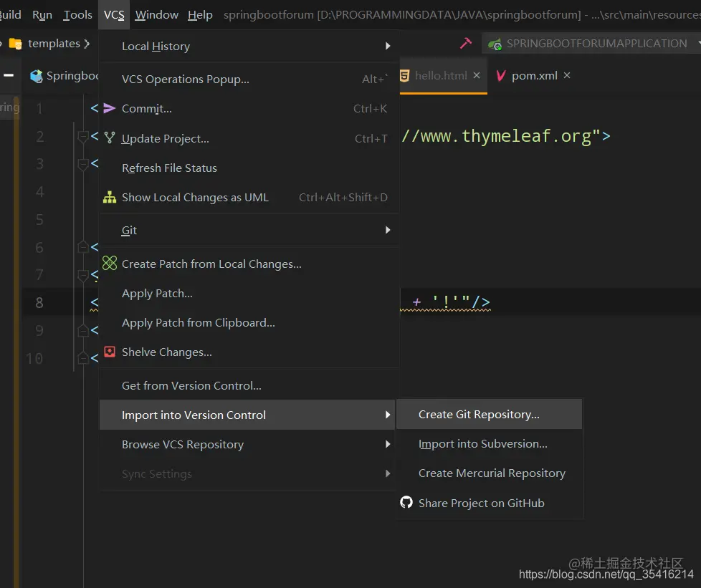Open the Help menu
The width and height of the screenshot is (701, 588).
200,15
